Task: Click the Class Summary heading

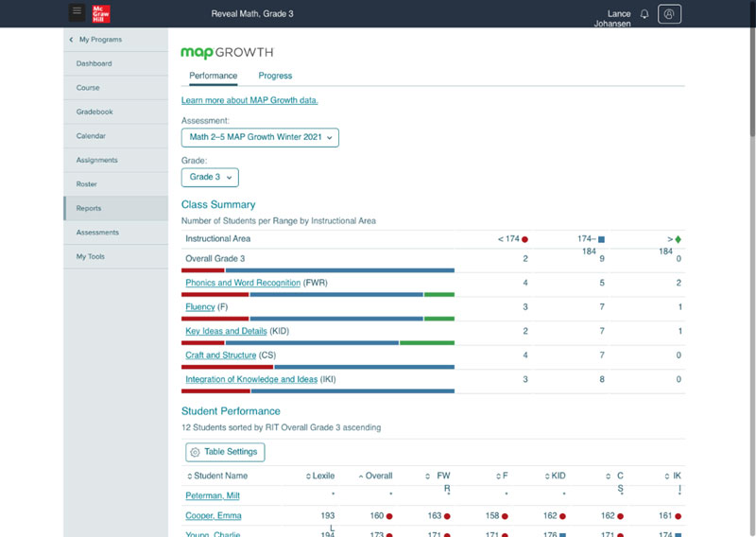Action: [x=218, y=204]
